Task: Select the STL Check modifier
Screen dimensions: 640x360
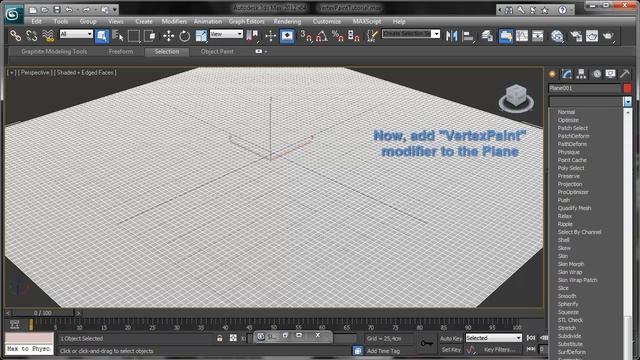Action: pyautogui.click(x=570, y=320)
